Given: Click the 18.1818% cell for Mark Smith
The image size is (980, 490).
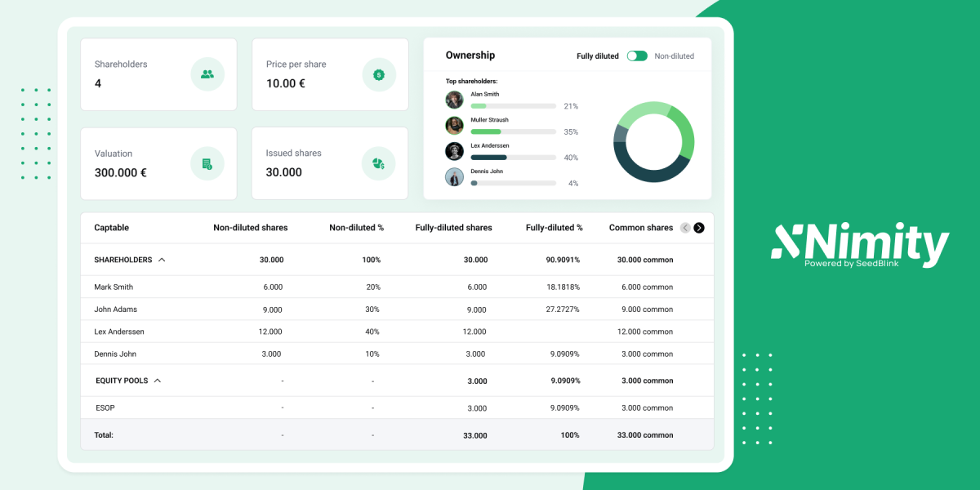Looking at the screenshot, I should point(563,287).
